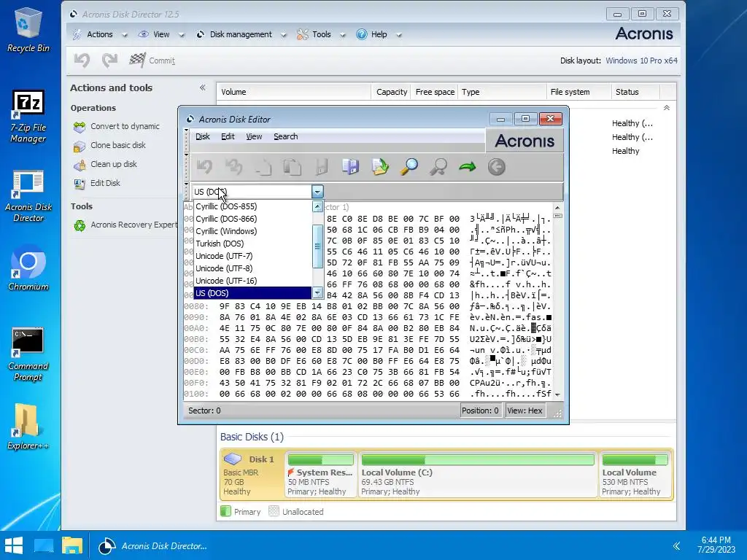The height and width of the screenshot is (560, 747).
Task: Open the View menu in Disk Editor
Action: click(x=254, y=136)
